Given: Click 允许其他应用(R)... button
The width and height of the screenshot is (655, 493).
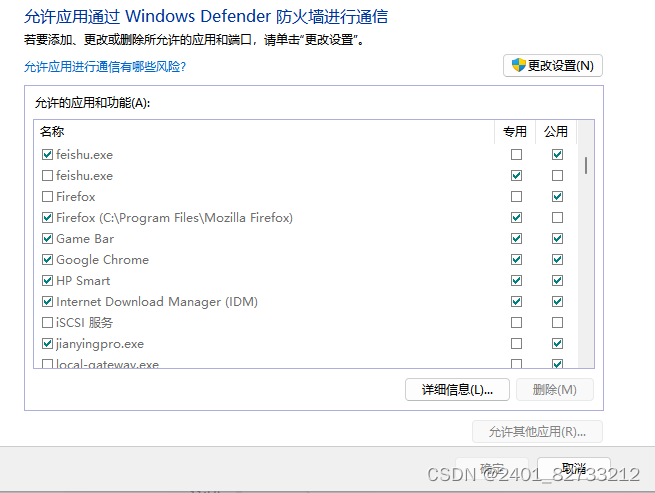Looking at the screenshot, I should tap(537, 432).
